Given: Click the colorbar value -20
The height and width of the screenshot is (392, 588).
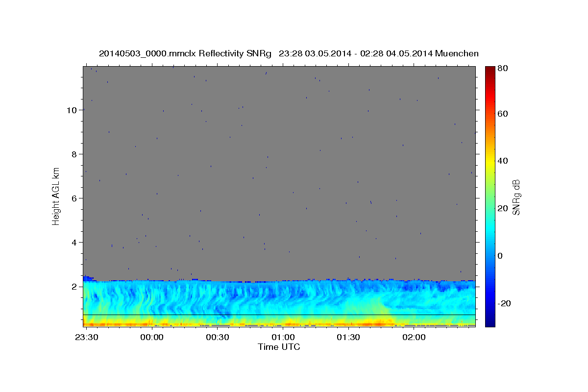Looking at the screenshot, I should (505, 303).
